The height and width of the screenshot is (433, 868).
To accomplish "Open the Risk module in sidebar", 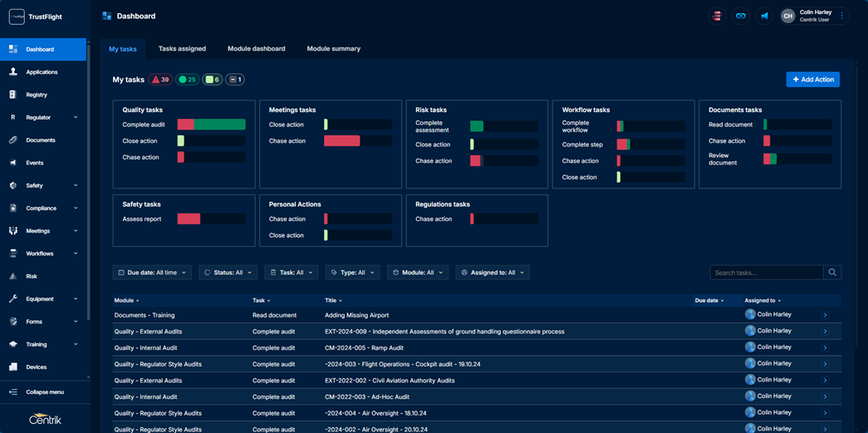I will click(x=32, y=276).
